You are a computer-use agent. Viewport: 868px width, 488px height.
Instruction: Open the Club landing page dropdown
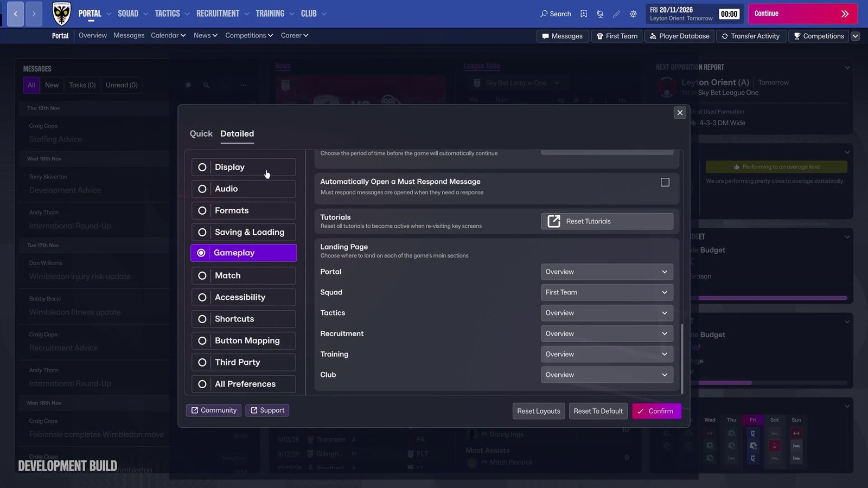[607, 375]
